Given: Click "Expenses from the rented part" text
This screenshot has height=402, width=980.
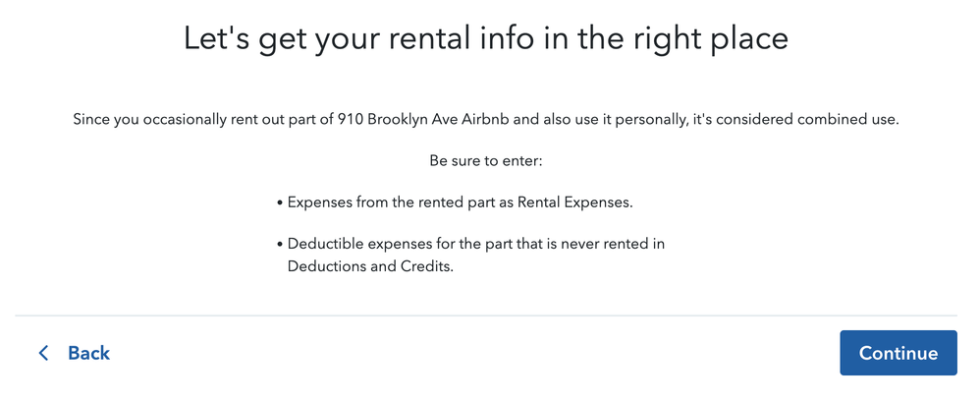Looking at the screenshot, I should click(x=392, y=201).
